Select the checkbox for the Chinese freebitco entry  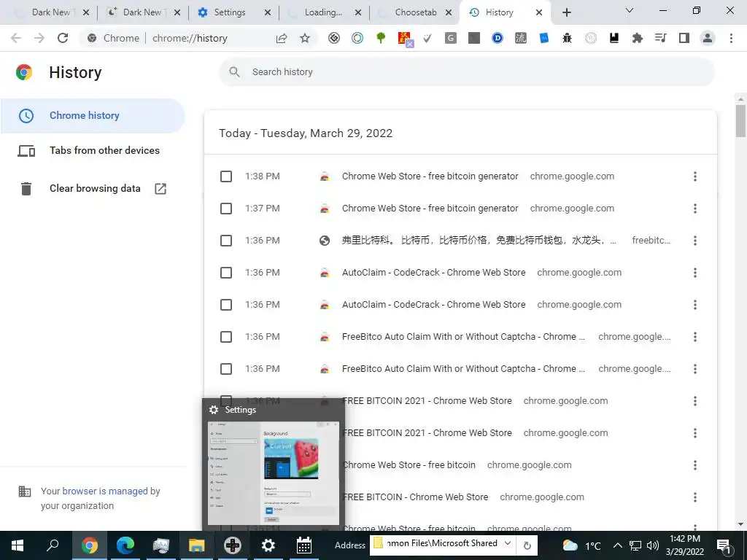[x=226, y=241]
